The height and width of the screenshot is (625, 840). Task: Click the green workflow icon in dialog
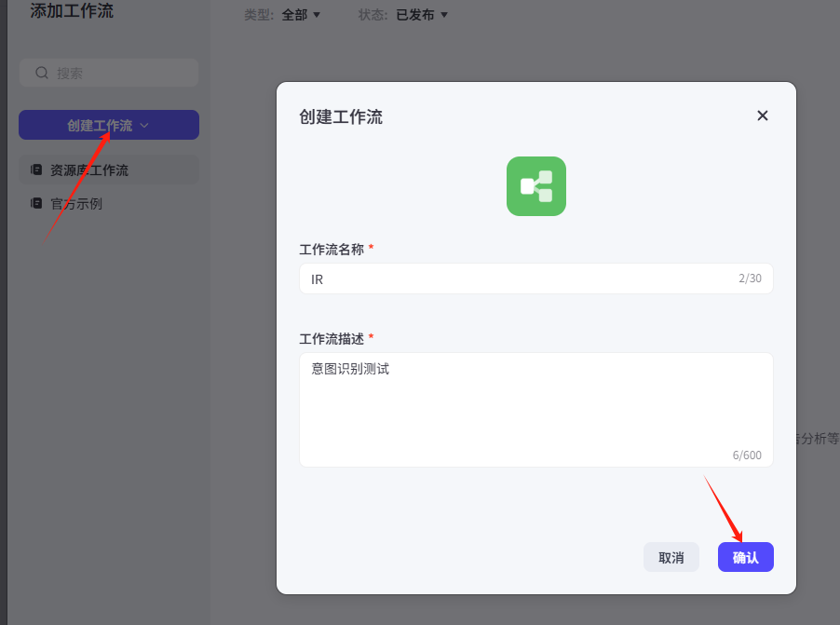click(536, 186)
